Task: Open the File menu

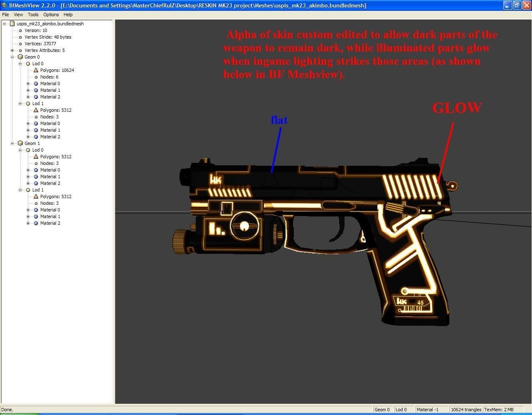Action: coord(5,15)
